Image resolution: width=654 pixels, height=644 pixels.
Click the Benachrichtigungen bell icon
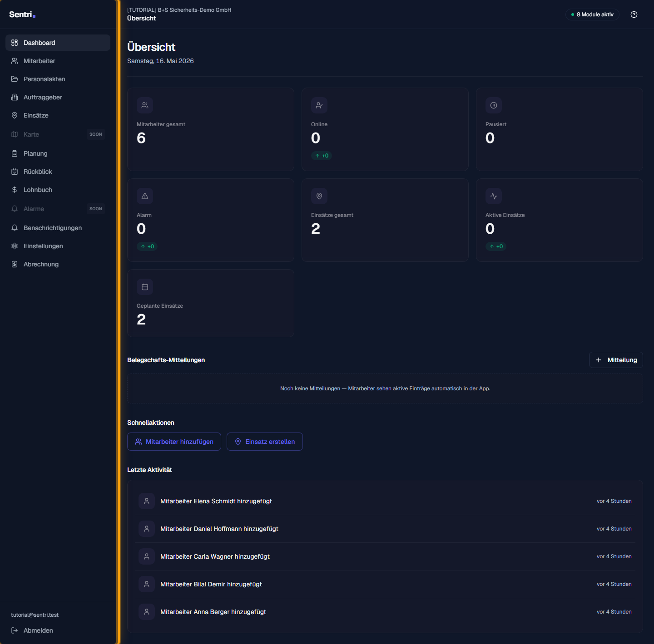pos(15,228)
